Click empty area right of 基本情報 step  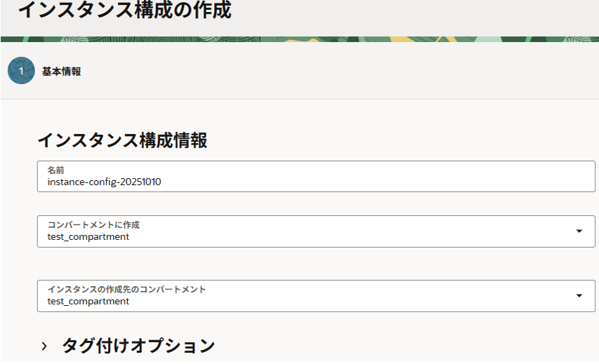(337, 72)
